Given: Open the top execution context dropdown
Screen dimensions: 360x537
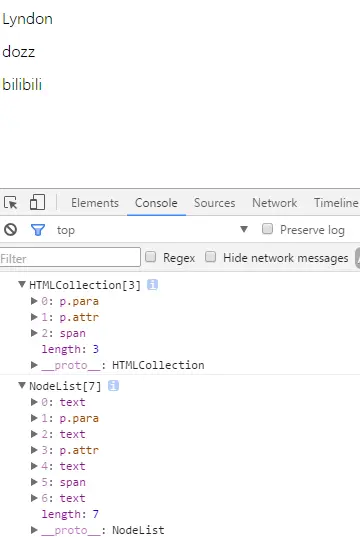Looking at the screenshot, I should (152, 230).
